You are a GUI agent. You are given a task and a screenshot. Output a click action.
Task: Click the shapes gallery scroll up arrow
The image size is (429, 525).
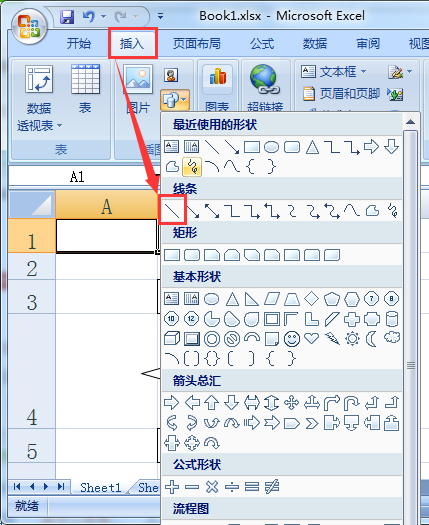pos(411,122)
